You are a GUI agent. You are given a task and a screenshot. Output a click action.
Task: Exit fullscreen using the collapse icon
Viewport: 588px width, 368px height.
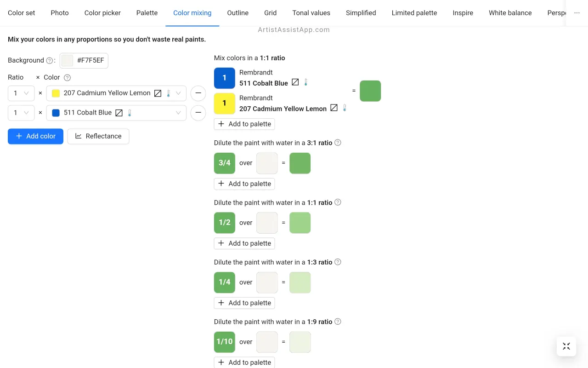click(566, 346)
